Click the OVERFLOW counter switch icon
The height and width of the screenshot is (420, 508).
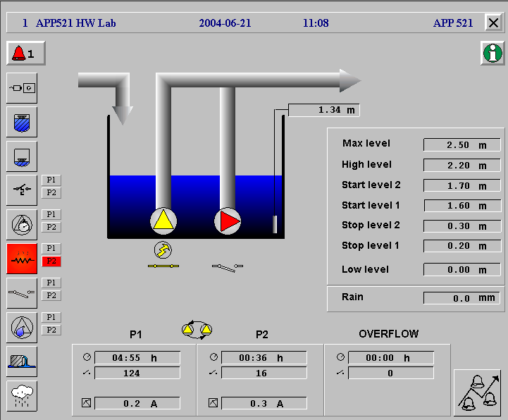pyautogui.click(x=340, y=373)
